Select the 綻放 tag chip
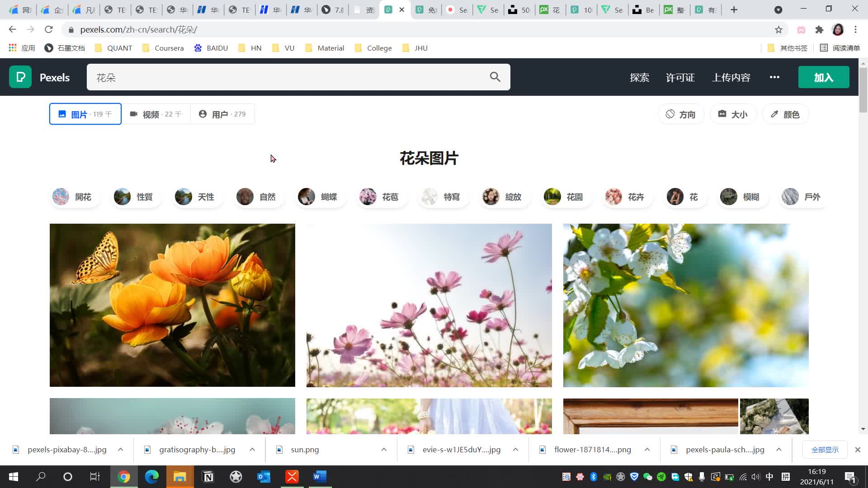The width and height of the screenshot is (868, 488). click(505, 197)
